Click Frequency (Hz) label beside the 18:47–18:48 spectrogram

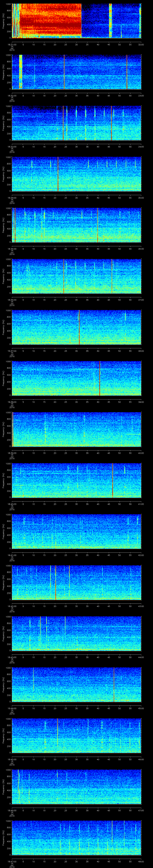(x=3, y=838)
